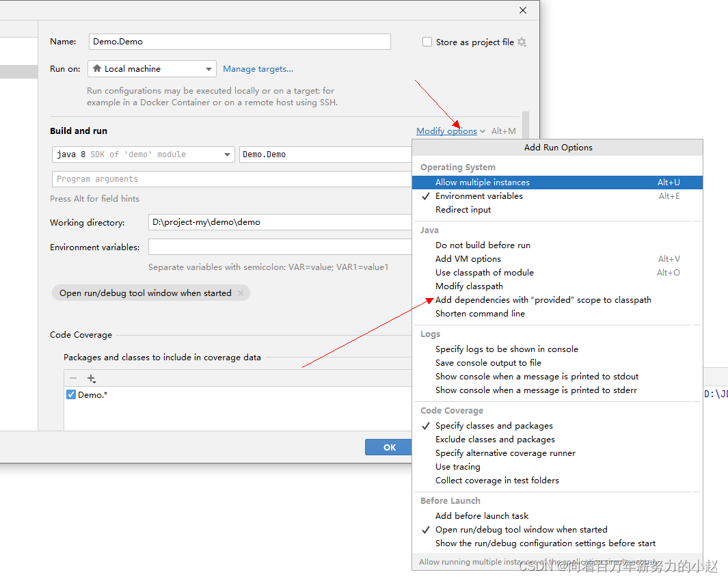Open the Run on target dropdown
The width and height of the screenshot is (728, 579).
(209, 68)
